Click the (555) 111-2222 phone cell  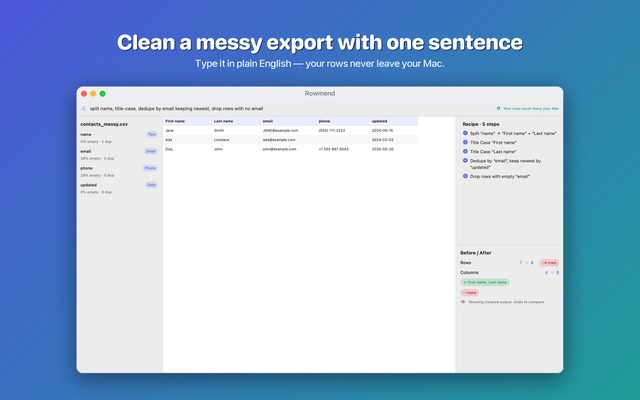pos(332,131)
